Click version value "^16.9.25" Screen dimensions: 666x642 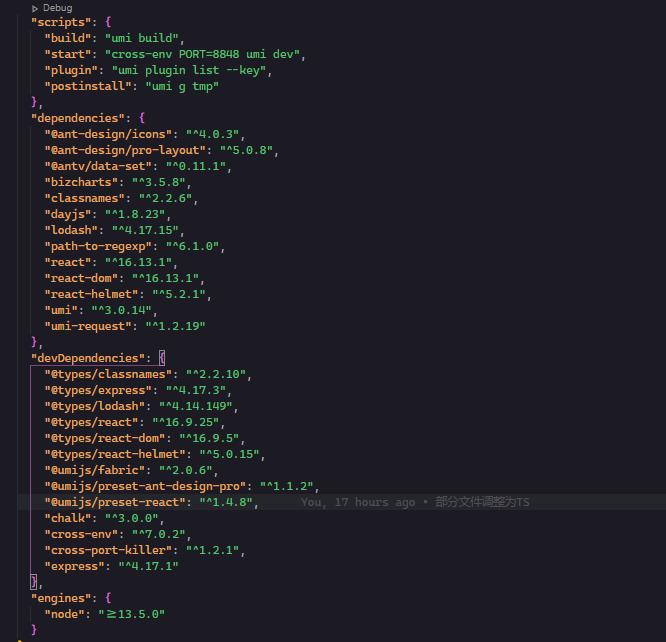coord(185,422)
